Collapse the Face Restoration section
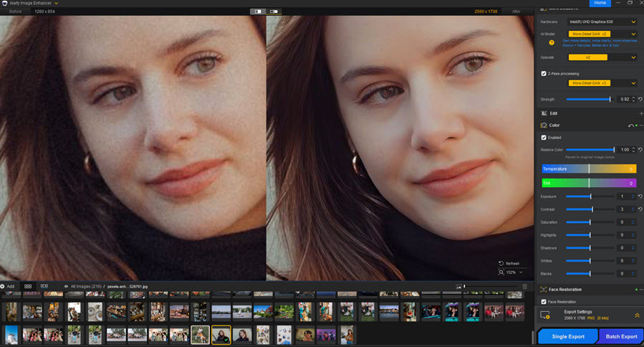The height and width of the screenshot is (347, 644). coord(642,290)
